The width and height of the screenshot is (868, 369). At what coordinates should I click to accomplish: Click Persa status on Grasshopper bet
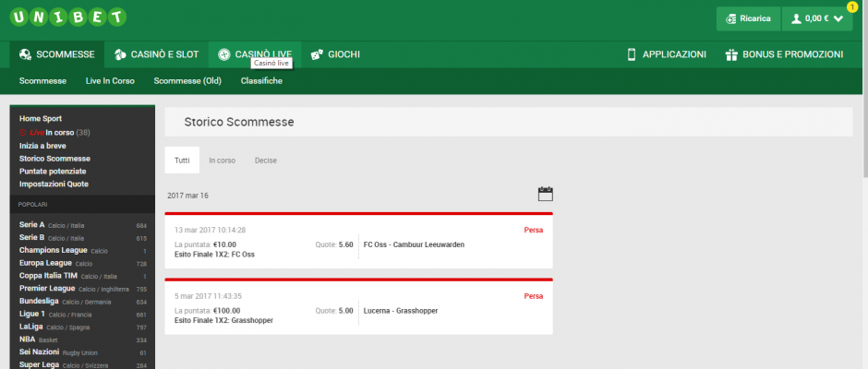point(534,296)
